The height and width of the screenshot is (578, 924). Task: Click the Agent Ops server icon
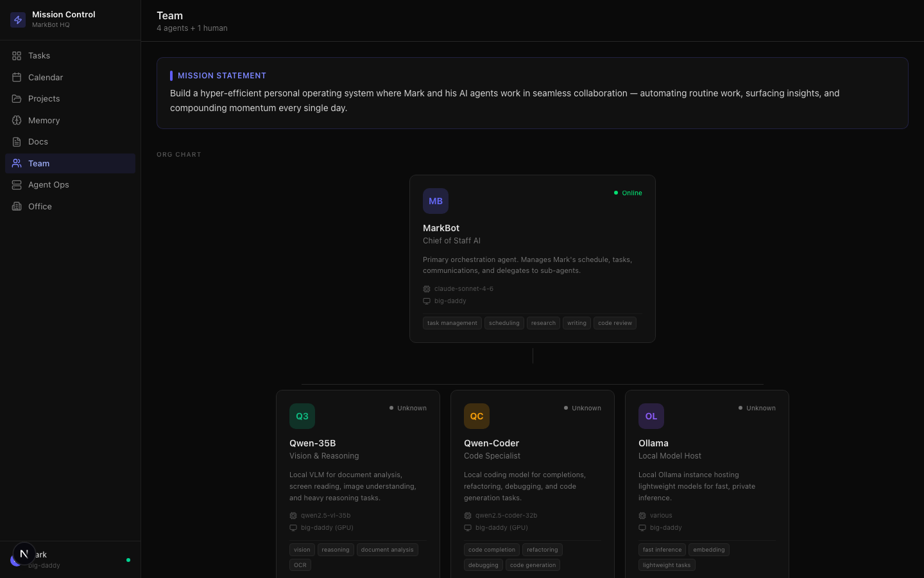click(17, 185)
